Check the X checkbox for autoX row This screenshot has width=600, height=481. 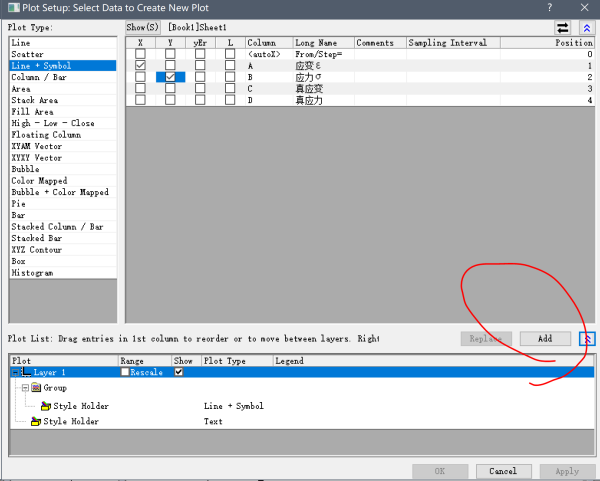click(140, 54)
